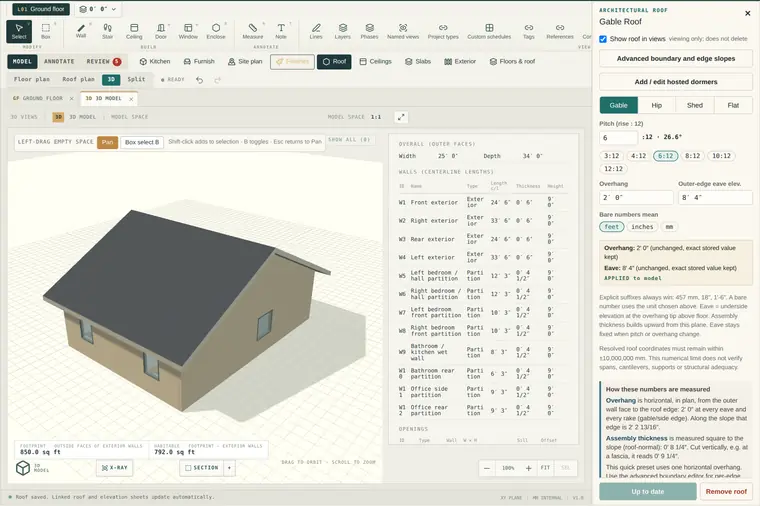The height and width of the screenshot is (506, 760).
Task: Open zoom percentage 100% control
Action: [508, 468]
